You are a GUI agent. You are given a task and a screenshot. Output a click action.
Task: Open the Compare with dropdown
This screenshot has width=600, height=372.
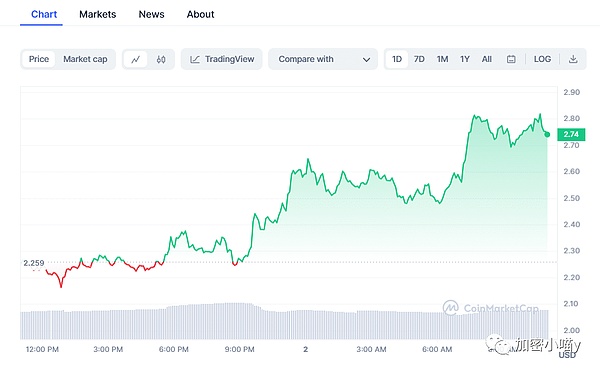coord(323,59)
